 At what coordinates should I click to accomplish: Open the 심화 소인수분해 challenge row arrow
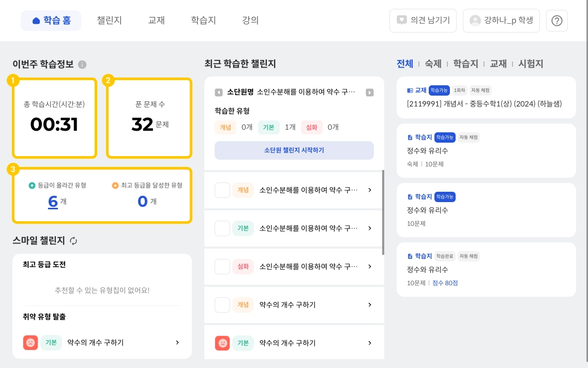tap(370, 267)
